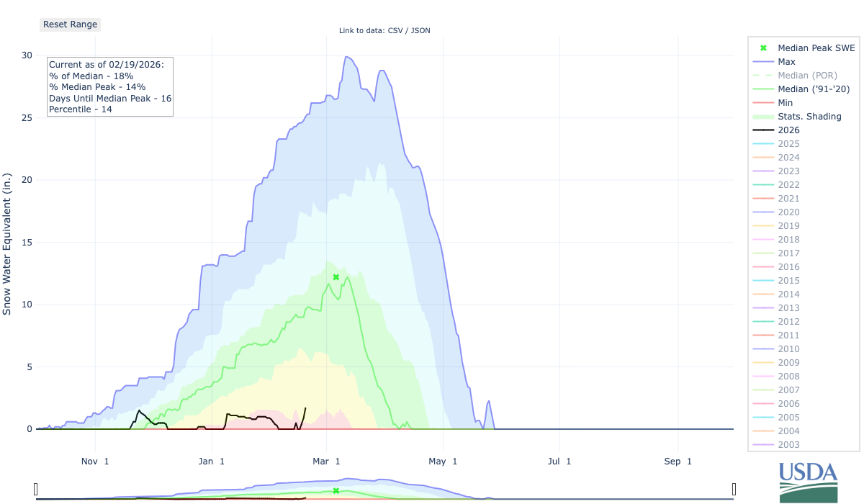Click the USDA logo
This screenshot has height=504, width=864.
809,482
